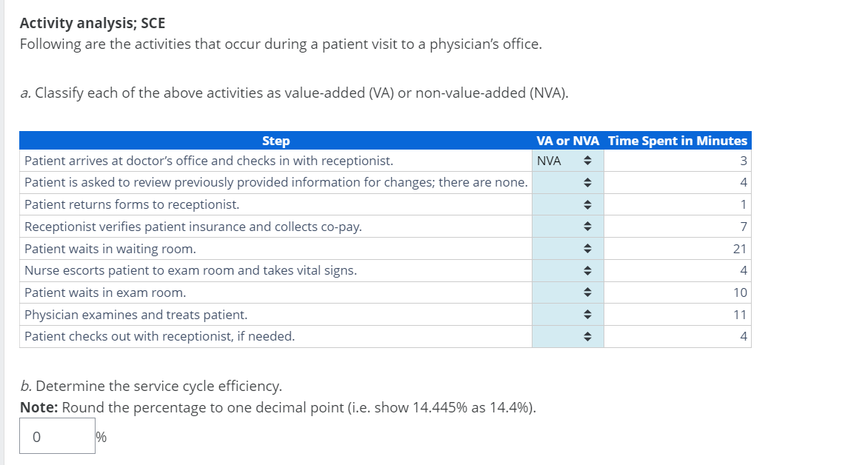
Task: Click the service cycle efficiency percentage field
Action: pos(57,436)
